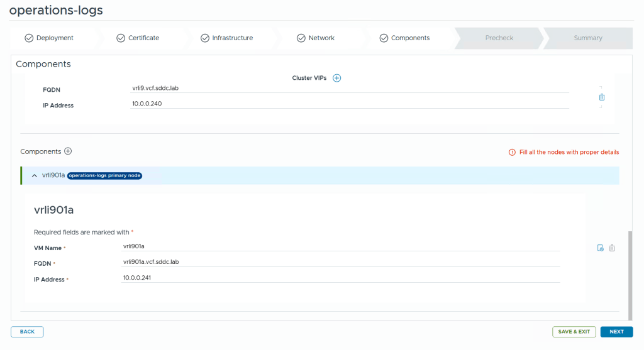Screen dimensions: 644x350
Task: Click the components panel vertical scrollbar
Action: [630, 273]
